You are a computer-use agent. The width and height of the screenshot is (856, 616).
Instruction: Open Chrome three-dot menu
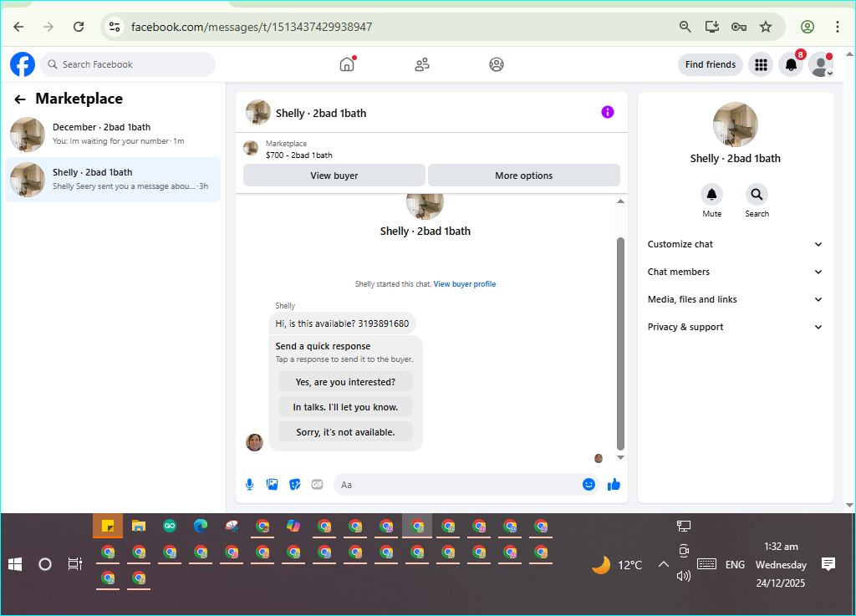838,27
